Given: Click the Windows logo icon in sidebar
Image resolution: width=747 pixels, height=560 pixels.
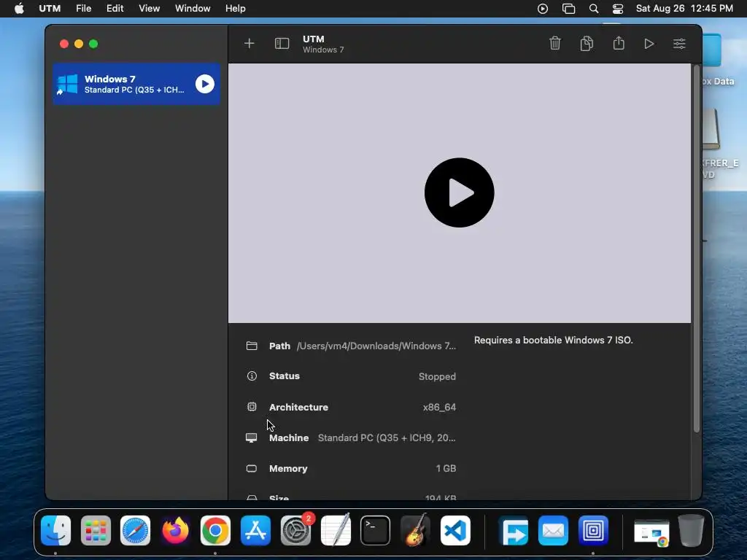Looking at the screenshot, I should tap(67, 85).
